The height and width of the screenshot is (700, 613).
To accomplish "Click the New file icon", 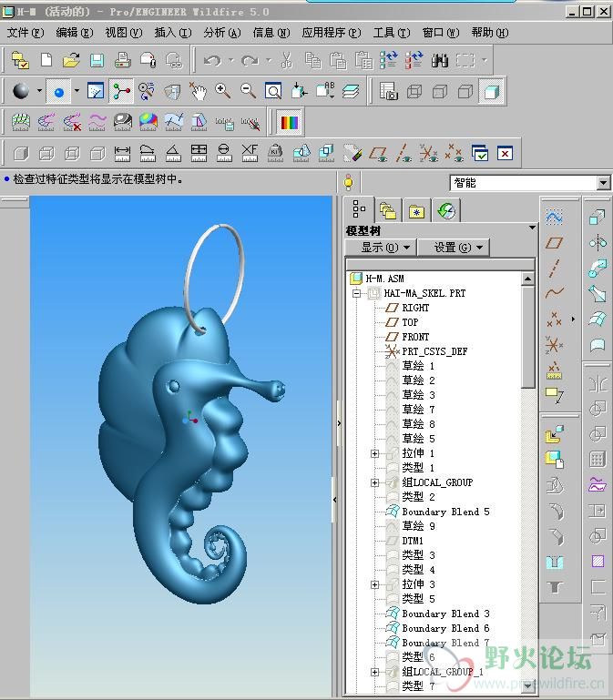I will pyautogui.click(x=46, y=60).
